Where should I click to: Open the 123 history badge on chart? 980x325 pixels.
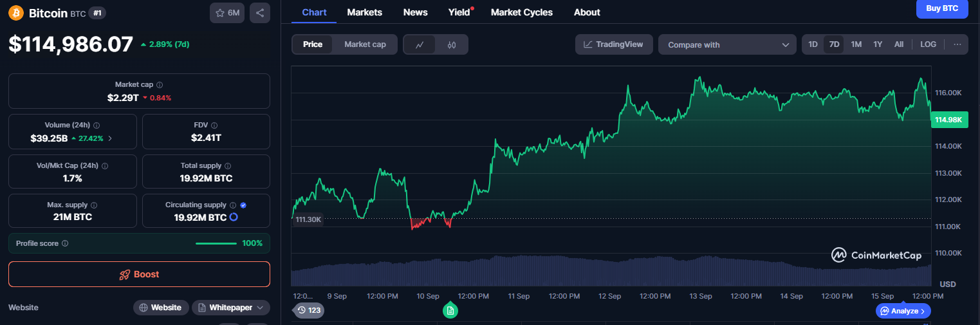(x=309, y=310)
